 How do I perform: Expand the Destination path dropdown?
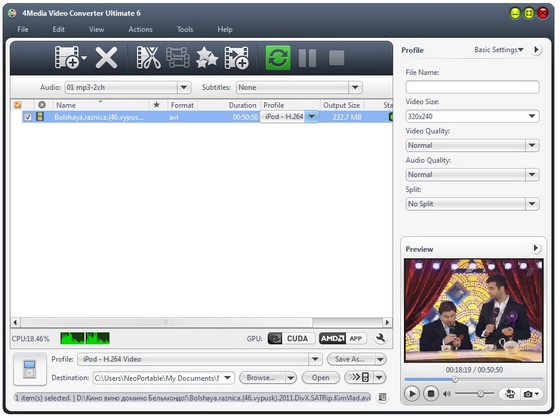(228, 378)
